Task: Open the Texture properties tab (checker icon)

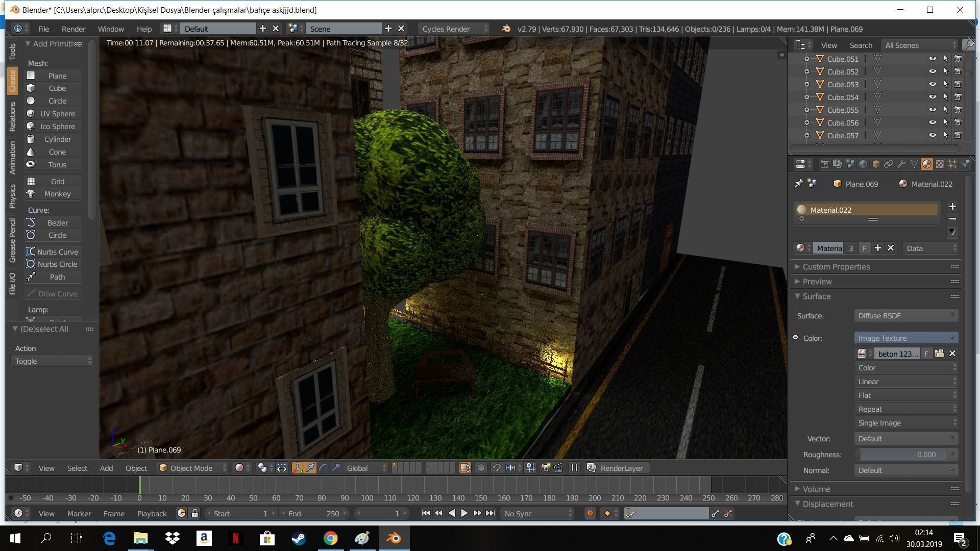Action: tap(939, 164)
